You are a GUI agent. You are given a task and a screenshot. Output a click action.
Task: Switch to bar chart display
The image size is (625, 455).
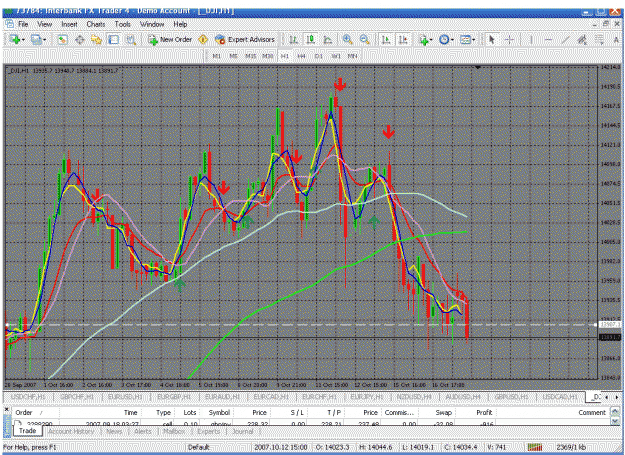click(293, 39)
